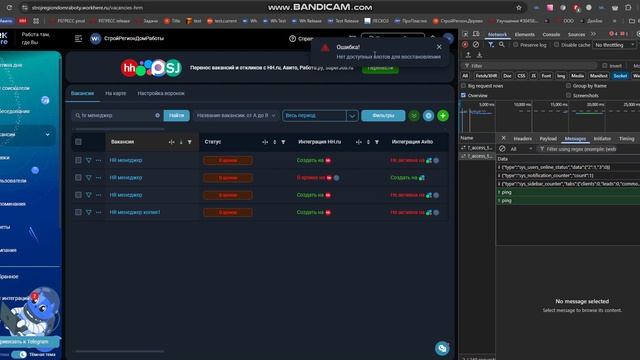Clear the network log icon

(x=476, y=44)
